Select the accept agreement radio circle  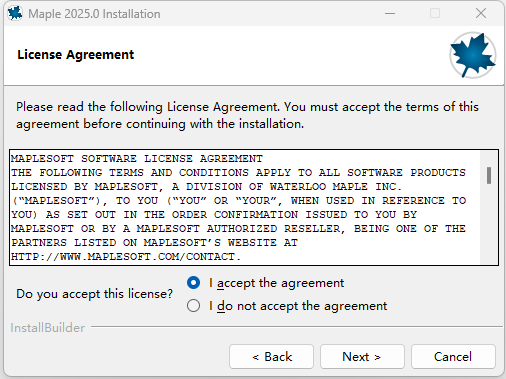coord(194,283)
